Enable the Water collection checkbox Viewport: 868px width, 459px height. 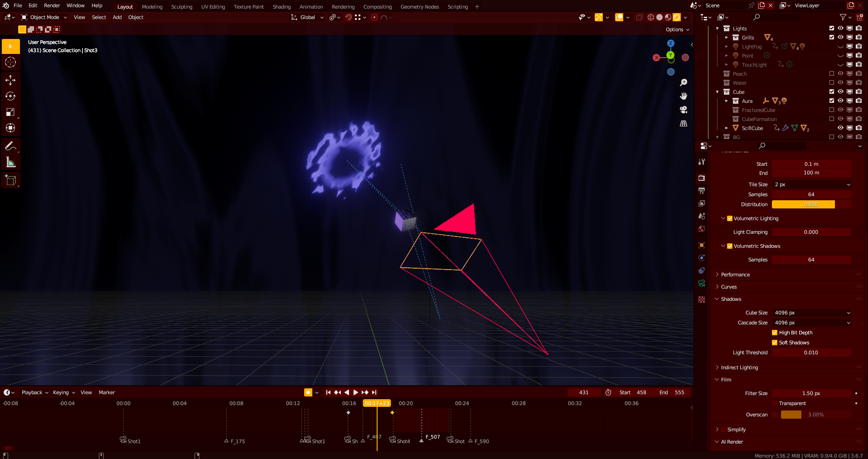832,82
